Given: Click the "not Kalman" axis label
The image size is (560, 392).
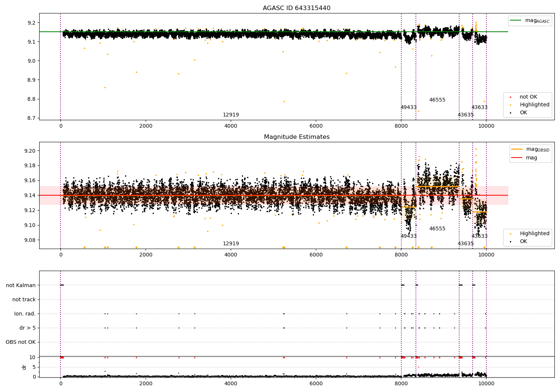Looking at the screenshot, I should pos(21,286).
